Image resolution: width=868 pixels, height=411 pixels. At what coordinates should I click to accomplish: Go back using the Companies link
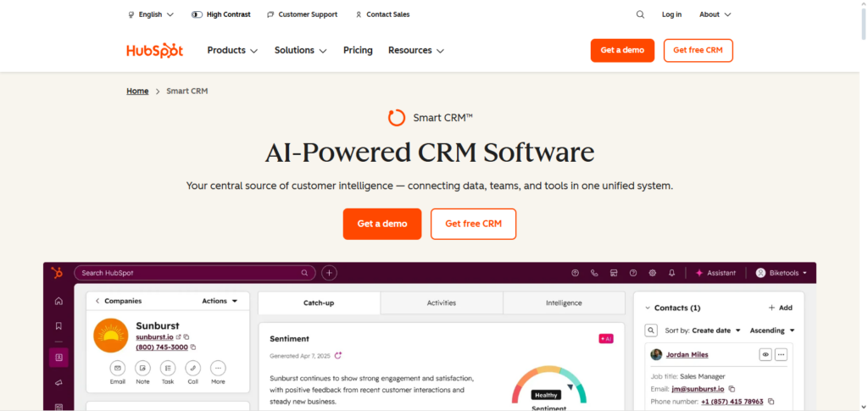119,301
